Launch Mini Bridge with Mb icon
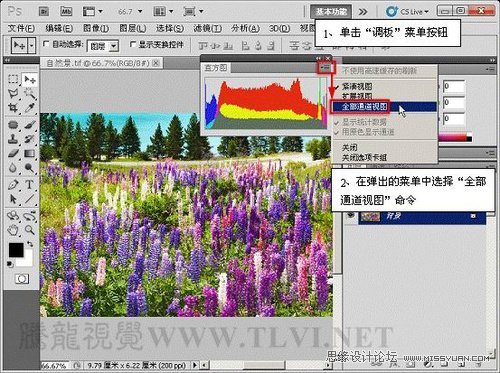Viewport: 500px width, 373px height. point(66,12)
